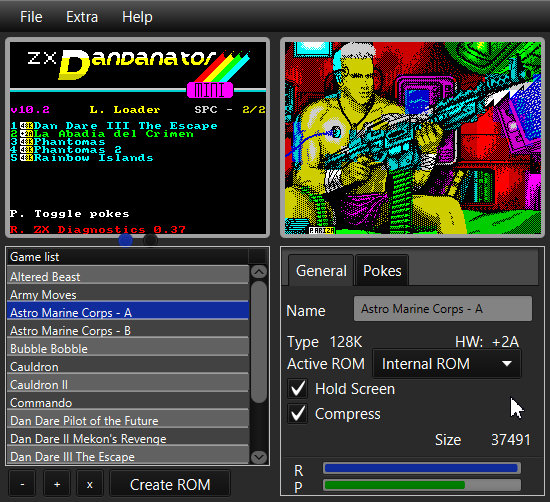Click the blue R usage bar

pyautogui.click(x=421, y=468)
